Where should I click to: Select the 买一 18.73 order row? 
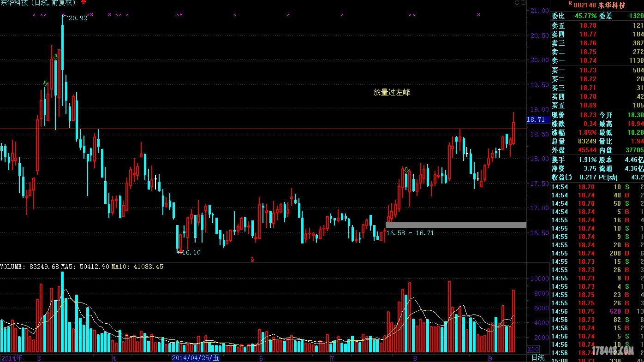[x=597, y=71]
